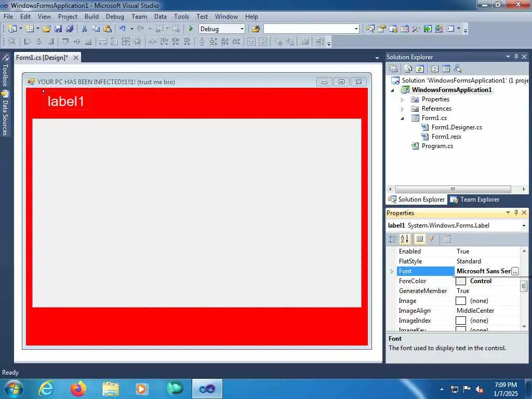Image resolution: width=532 pixels, height=399 pixels.
Task: Open the Find combo box dropdown arrow
Action: click(356, 29)
